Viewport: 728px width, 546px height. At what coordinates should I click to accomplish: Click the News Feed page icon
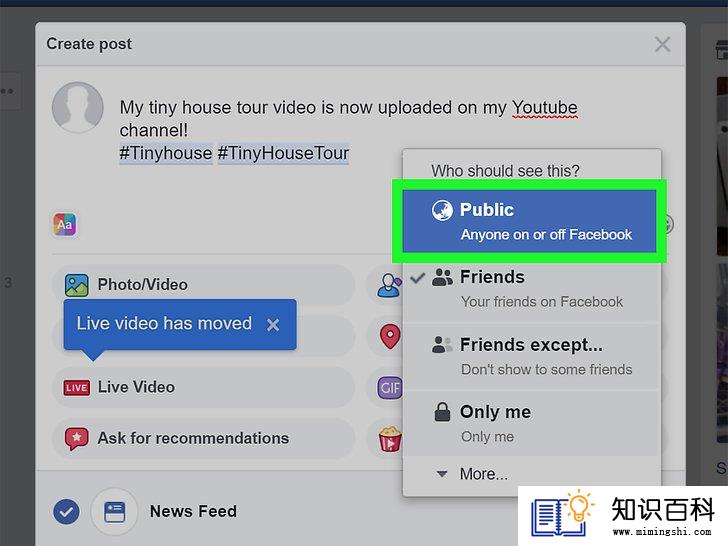click(x=114, y=512)
